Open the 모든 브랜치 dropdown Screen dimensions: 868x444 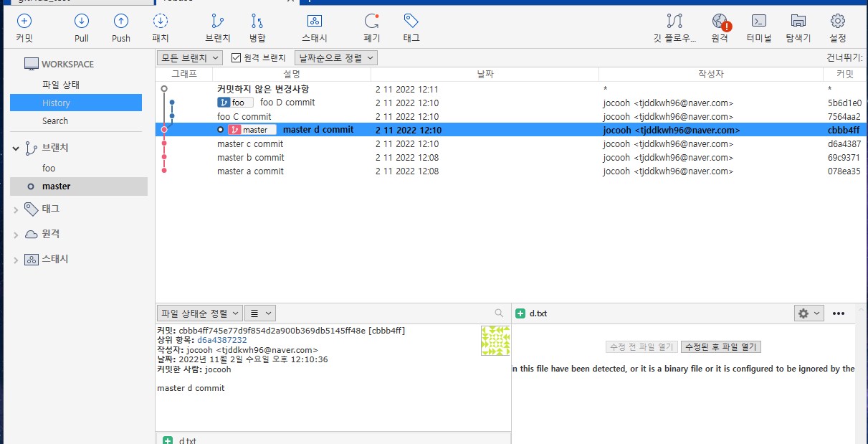[189, 58]
